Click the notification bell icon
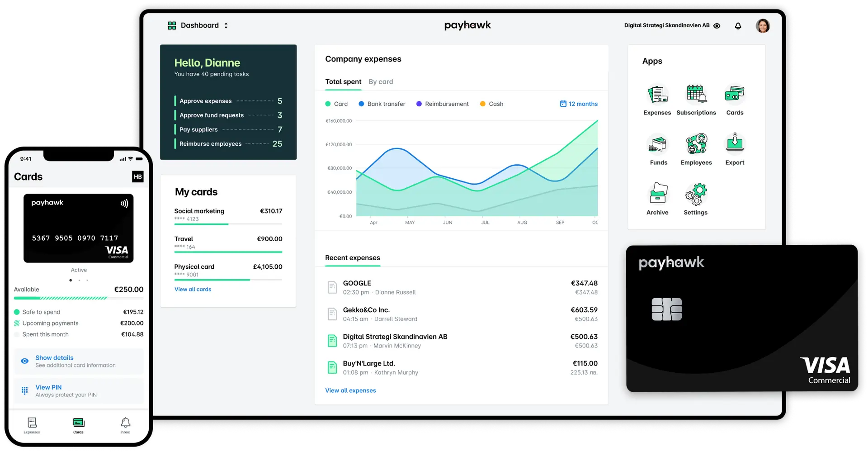 [738, 26]
